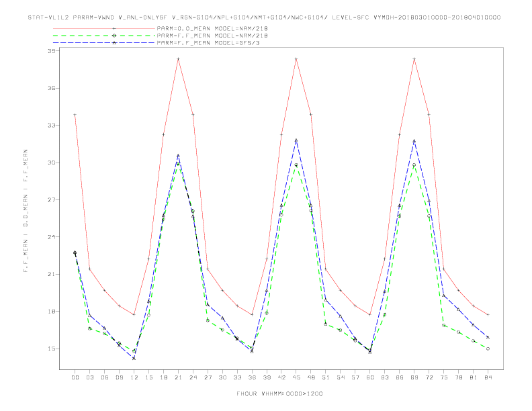Click the plus marker in red legend line
This screenshot has height=411, width=532.
click(x=114, y=28)
